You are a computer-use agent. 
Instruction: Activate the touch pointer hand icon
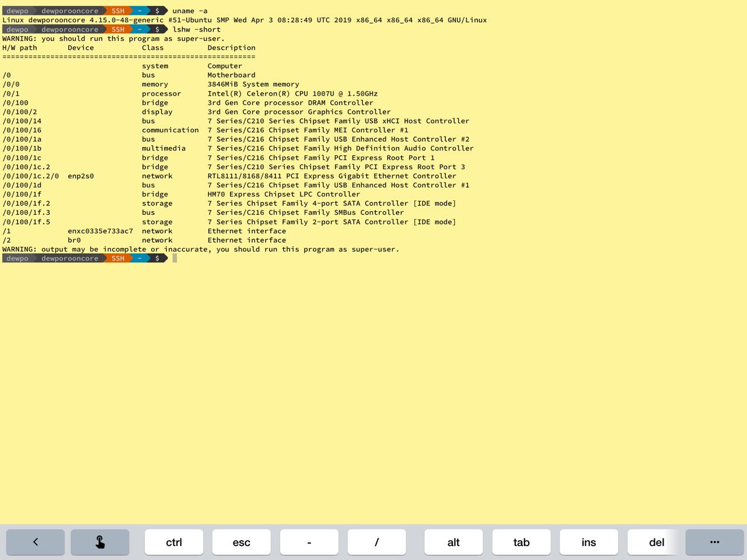coord(100,542)
